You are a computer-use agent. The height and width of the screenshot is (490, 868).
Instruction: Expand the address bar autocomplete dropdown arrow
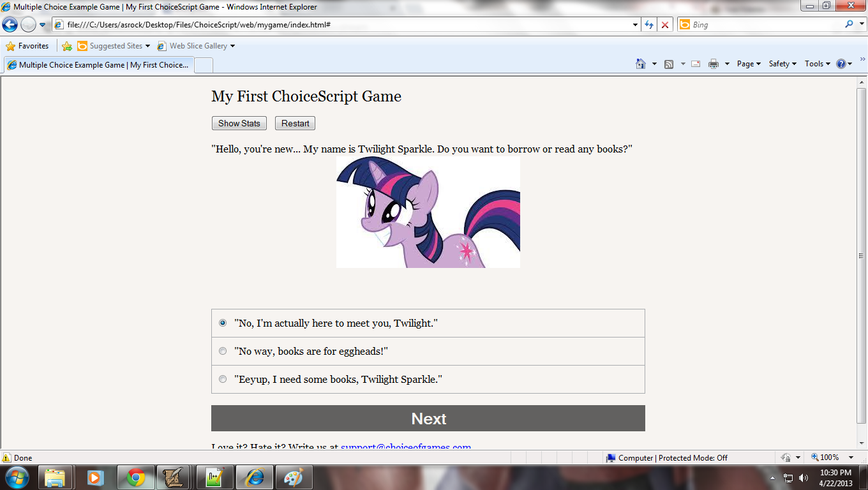click(636, 25)
